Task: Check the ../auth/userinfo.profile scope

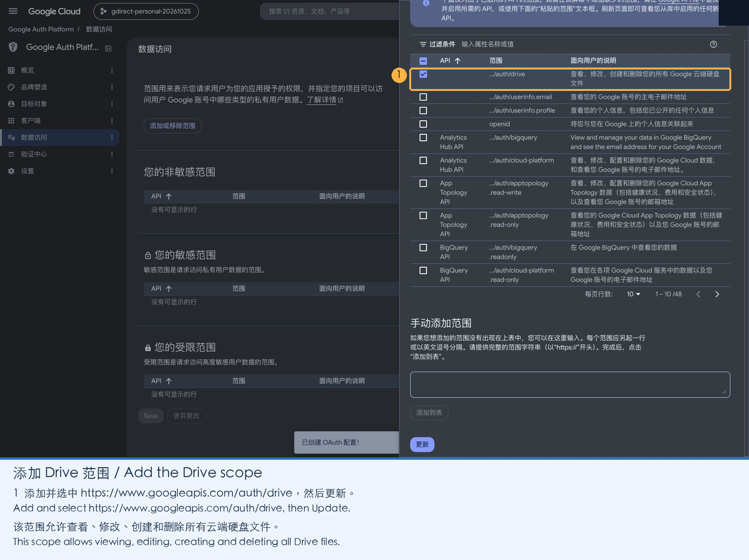Action: point(423,110)
